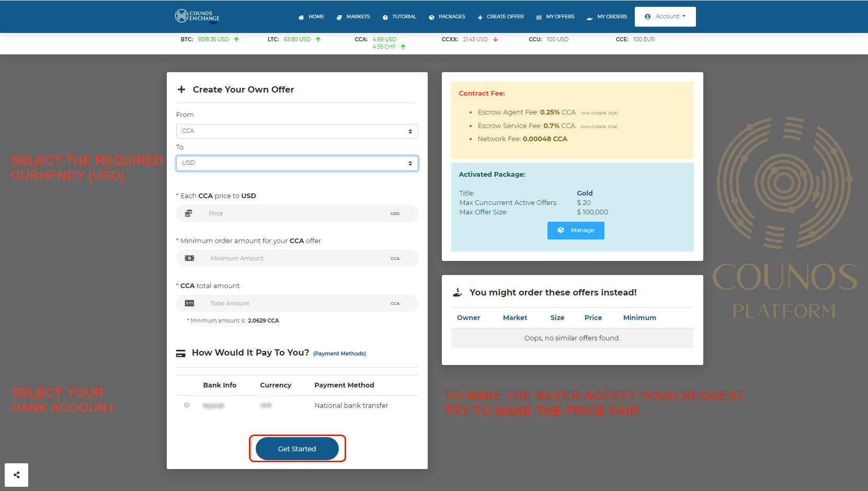This screenshot has height=491, width=868.
Task: Click the home icon in the navbar
Action: 301,17
